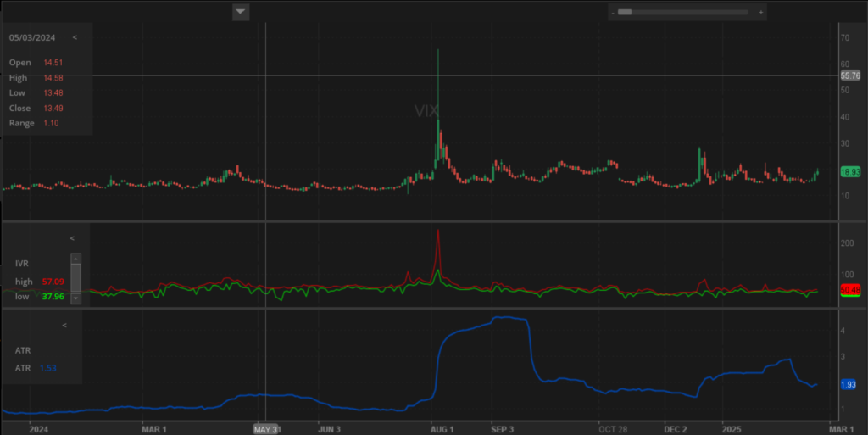
Task: Click the plus zoom-in button
Action: click(760, 12)
